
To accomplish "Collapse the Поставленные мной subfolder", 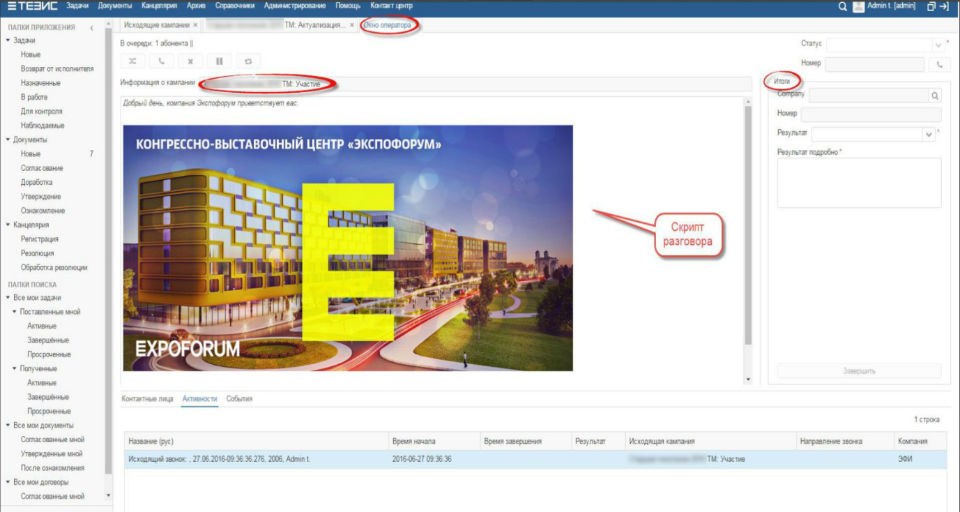I will point(15,312).
